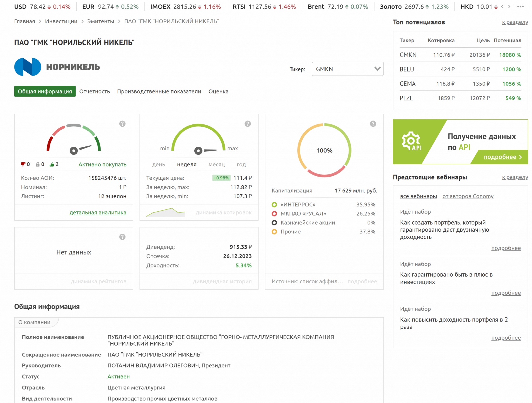
Task: Click Инвестиции breadcrumb link
Action: click(x=61, y=21)
